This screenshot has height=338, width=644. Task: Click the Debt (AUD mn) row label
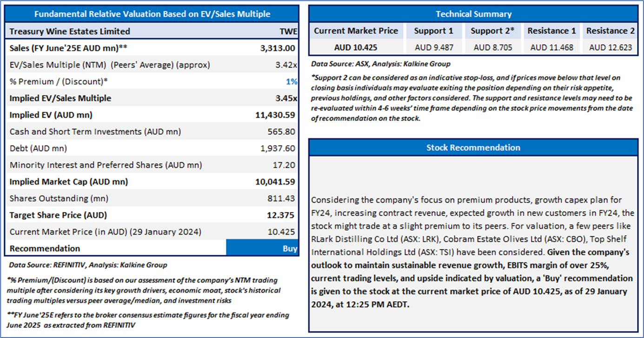(38, 148)
